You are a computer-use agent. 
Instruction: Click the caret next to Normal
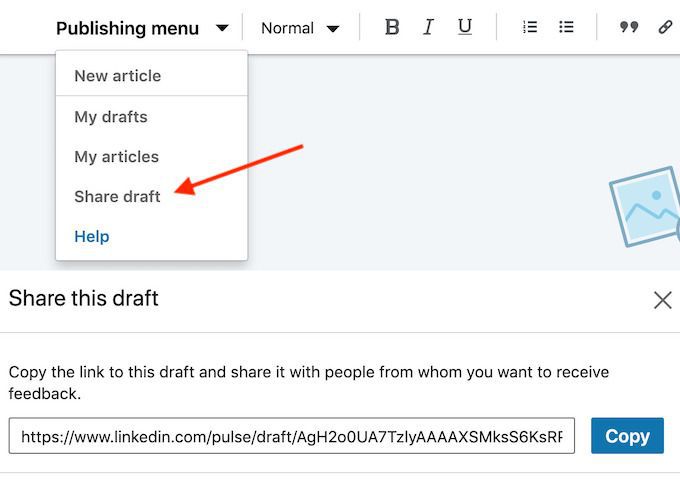(x=333, y=29)
